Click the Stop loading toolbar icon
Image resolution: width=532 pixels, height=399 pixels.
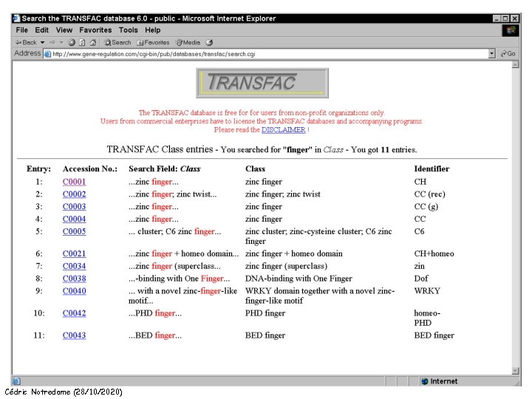coord(72,42)
